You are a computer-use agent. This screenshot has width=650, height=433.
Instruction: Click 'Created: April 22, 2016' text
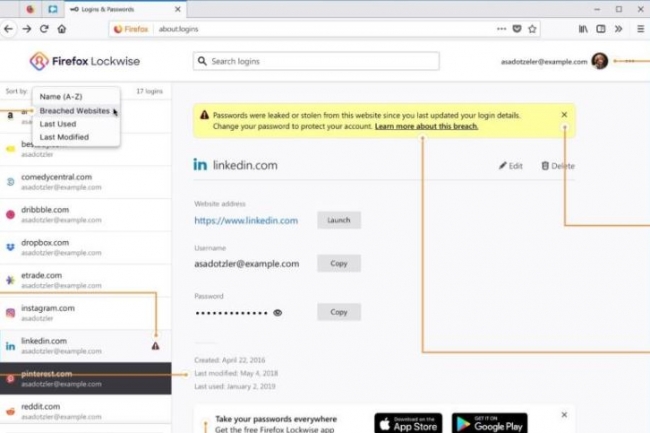[x=230, y=360]
